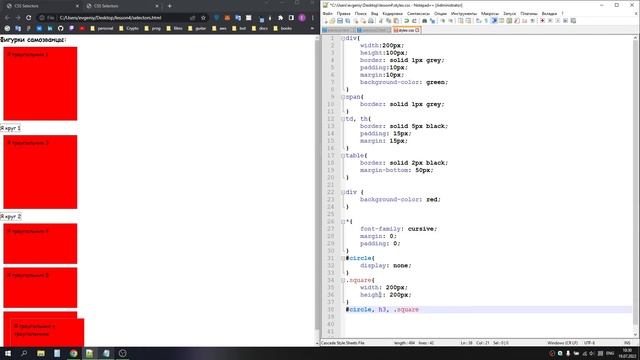Viewport: 640px width, 360px height.
Task: Open Windows taskbar search
Action: pyautogui.click(x=24, y=353)
